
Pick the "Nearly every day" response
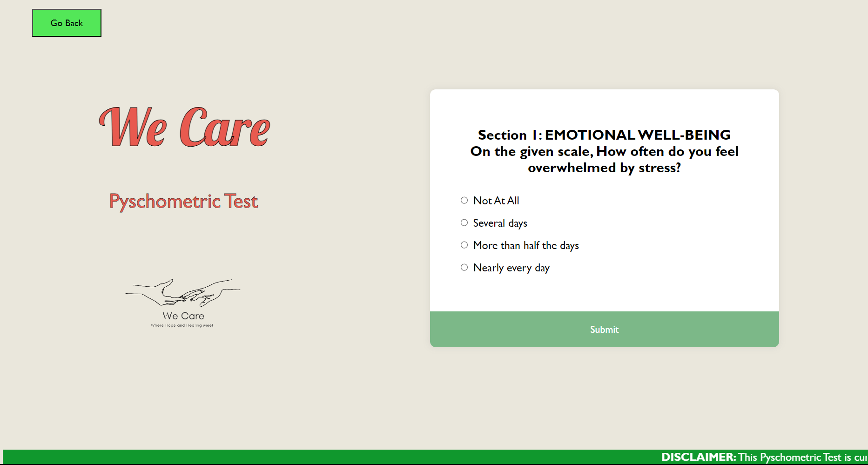pyautogui.click(x=464, y=267)
